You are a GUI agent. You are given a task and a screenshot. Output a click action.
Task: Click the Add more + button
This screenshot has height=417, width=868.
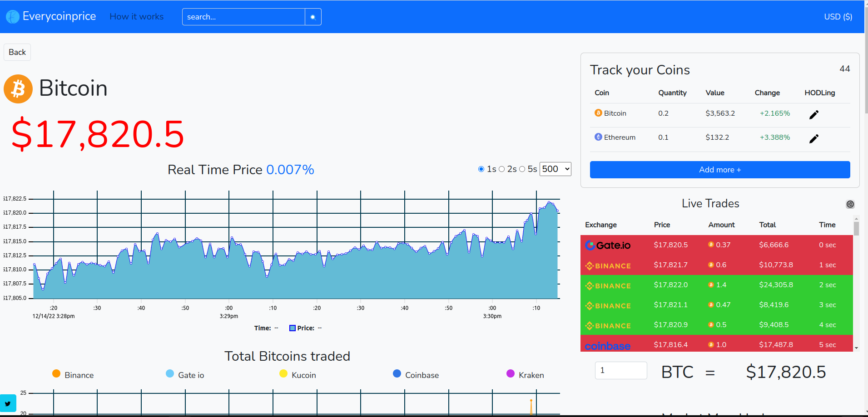720,170
